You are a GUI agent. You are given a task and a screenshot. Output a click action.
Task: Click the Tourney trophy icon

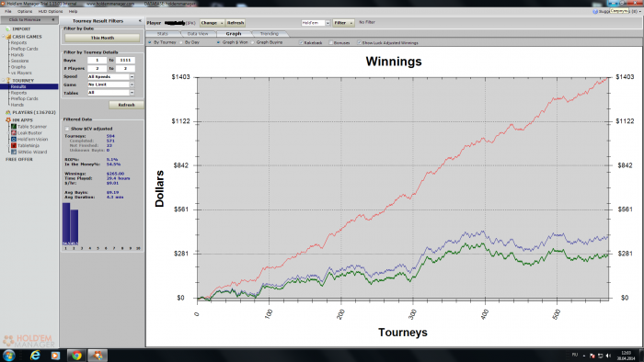click(x=8, y=80)
